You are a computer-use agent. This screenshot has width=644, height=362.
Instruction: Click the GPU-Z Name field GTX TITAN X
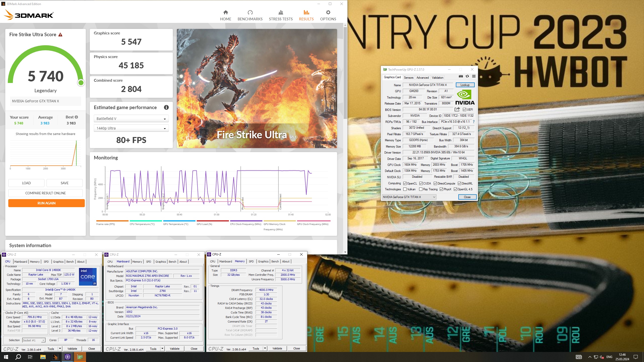[428, 85]
